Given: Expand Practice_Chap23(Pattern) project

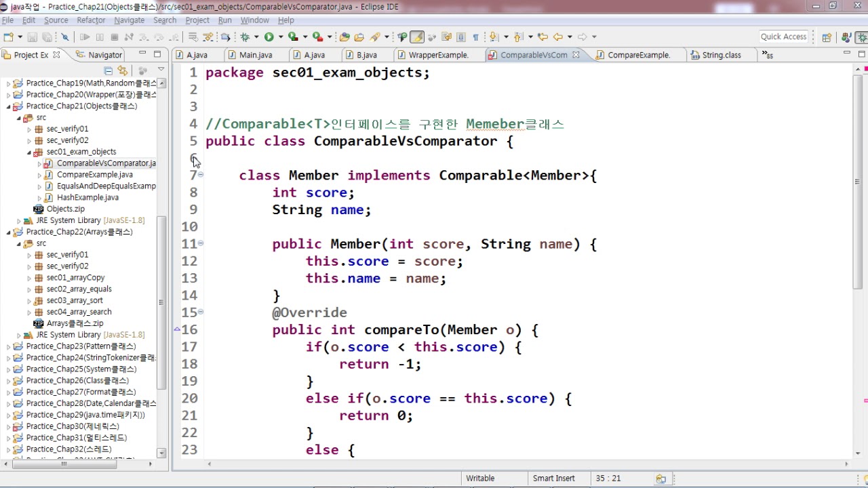Looking at the screenshot, I should 9,346.
